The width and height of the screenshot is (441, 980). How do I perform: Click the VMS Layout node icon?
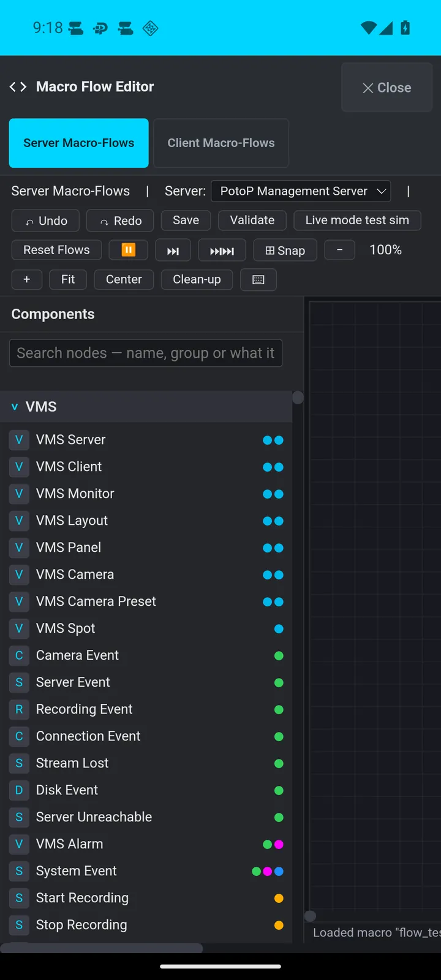19,521
